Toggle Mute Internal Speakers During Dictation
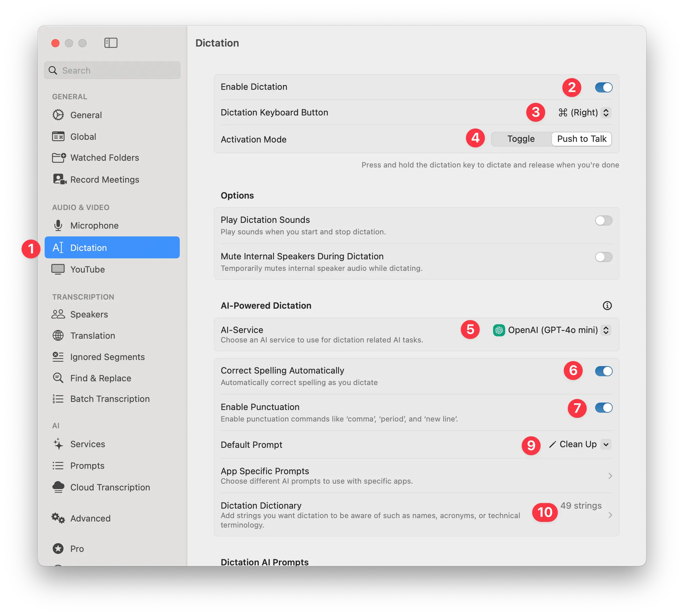Image resolution: width=684 pixels, height=616 pixels. click(604, 257)
